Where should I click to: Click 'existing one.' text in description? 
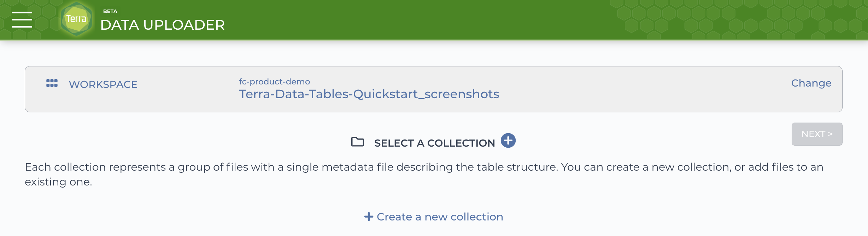click(x=58, y=182)
